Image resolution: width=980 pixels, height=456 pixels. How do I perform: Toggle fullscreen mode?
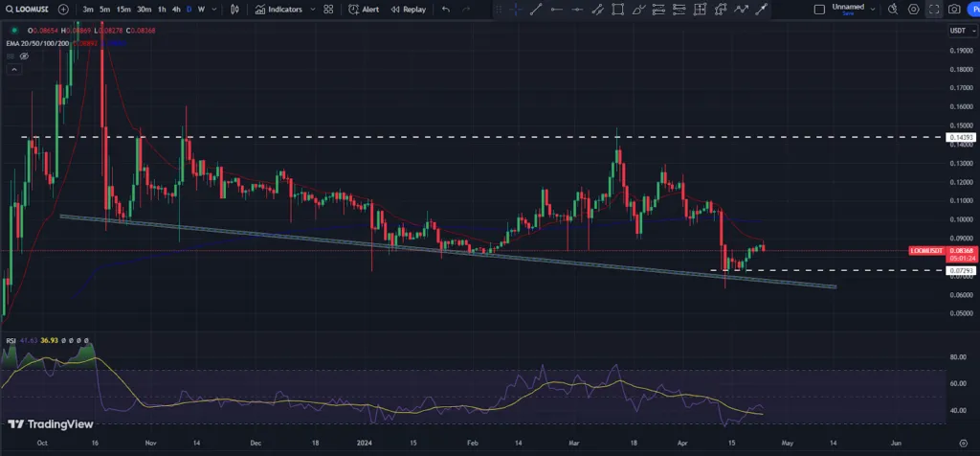(934, 10)
